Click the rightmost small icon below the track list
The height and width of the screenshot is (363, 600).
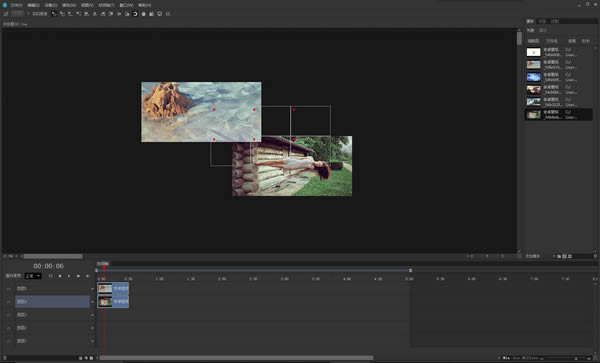91,358
